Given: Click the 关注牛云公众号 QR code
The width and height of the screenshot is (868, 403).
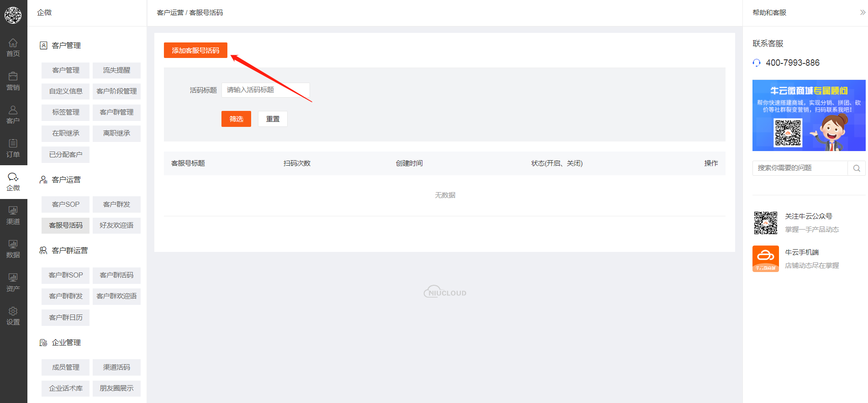Looking at the screenshot, I should pos(766,223).
